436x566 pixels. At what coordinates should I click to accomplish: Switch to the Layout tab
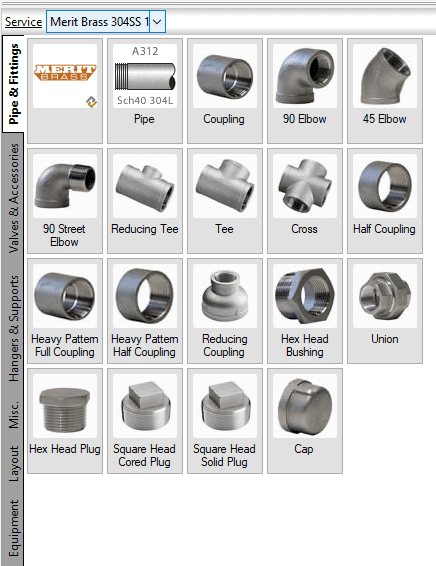(x=13, y=463)
